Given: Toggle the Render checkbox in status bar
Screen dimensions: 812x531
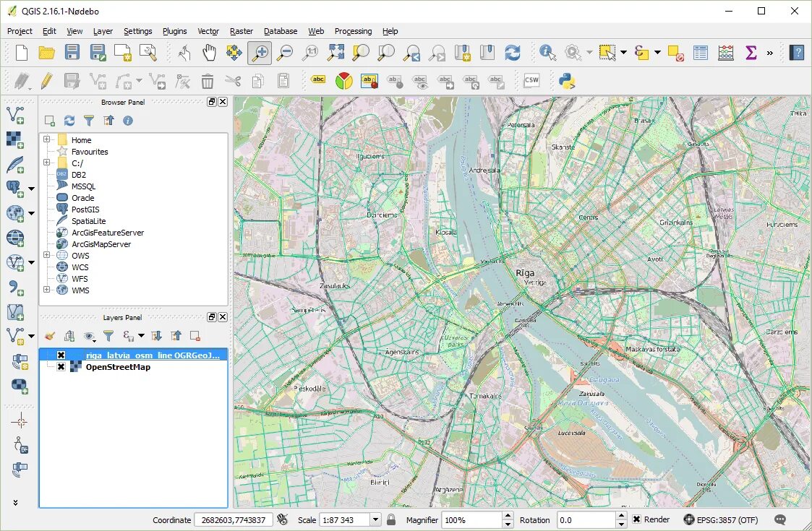Looking at the screenshot, I should click(636, 519).
